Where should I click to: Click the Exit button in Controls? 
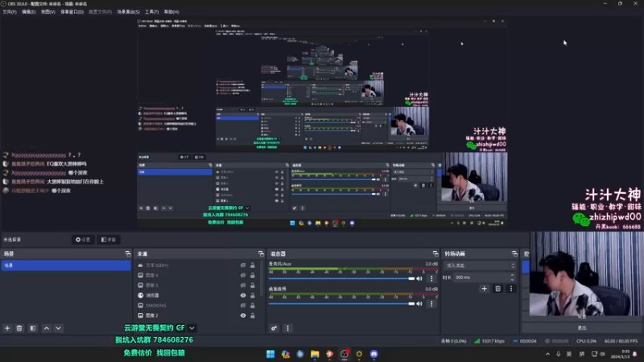pos(582,328)
